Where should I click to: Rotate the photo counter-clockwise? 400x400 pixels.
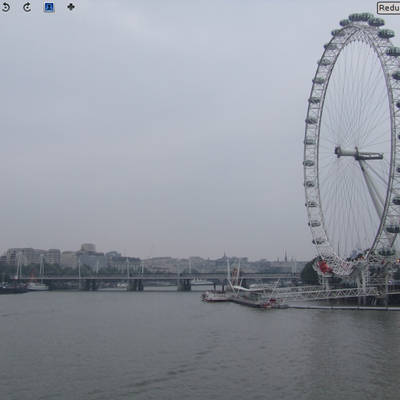[6, 7]
